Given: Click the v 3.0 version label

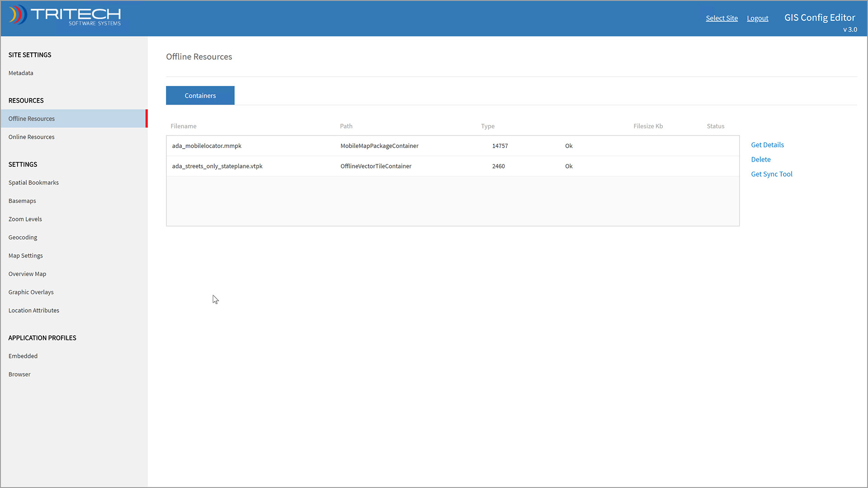Looking at the screenshot, I should [x=850, y=29].
